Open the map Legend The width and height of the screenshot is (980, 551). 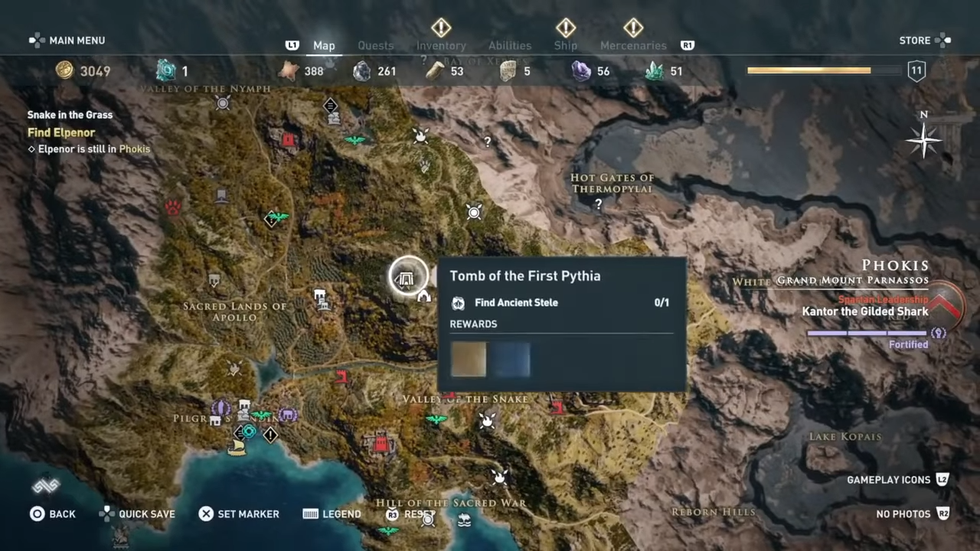[332, 514]
